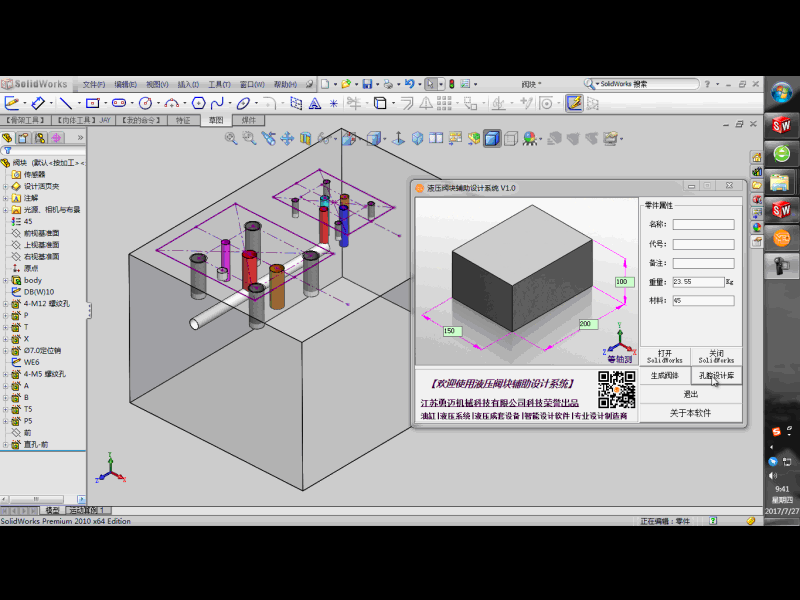
Task: Expand the Ø7.0定位销 feature node
Action: (6, 351)
